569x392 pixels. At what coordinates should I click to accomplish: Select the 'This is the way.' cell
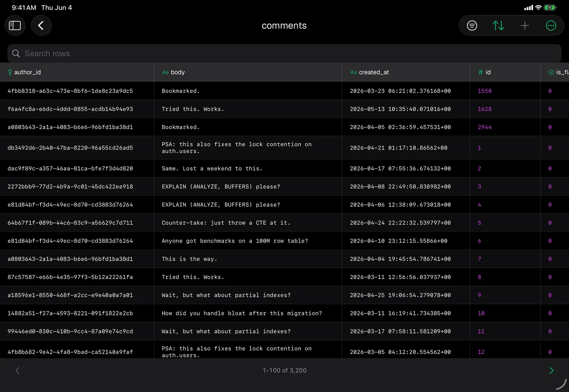pos(248,259)
